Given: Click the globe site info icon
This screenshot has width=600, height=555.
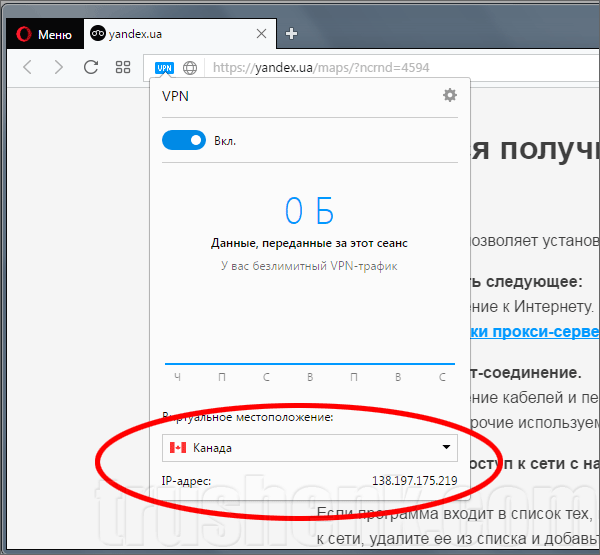Looking at the screenshot, I should (x=190, y=68).
